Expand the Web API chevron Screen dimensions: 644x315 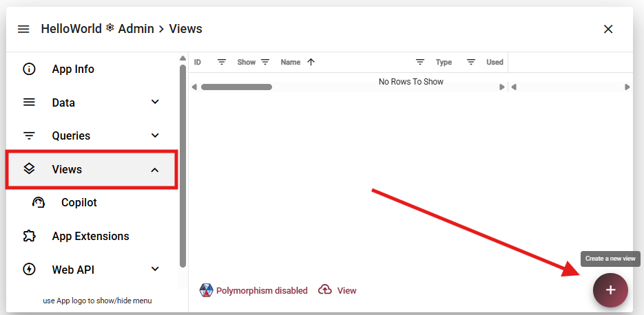[x=155, y=269]
